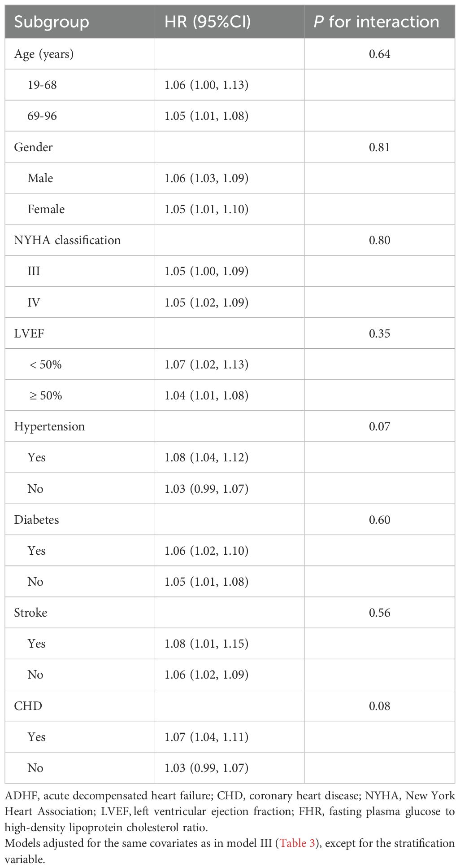Select the 19-68 age subgroup cell
Screen dimensions: 460x868
(x=42, y=85)
